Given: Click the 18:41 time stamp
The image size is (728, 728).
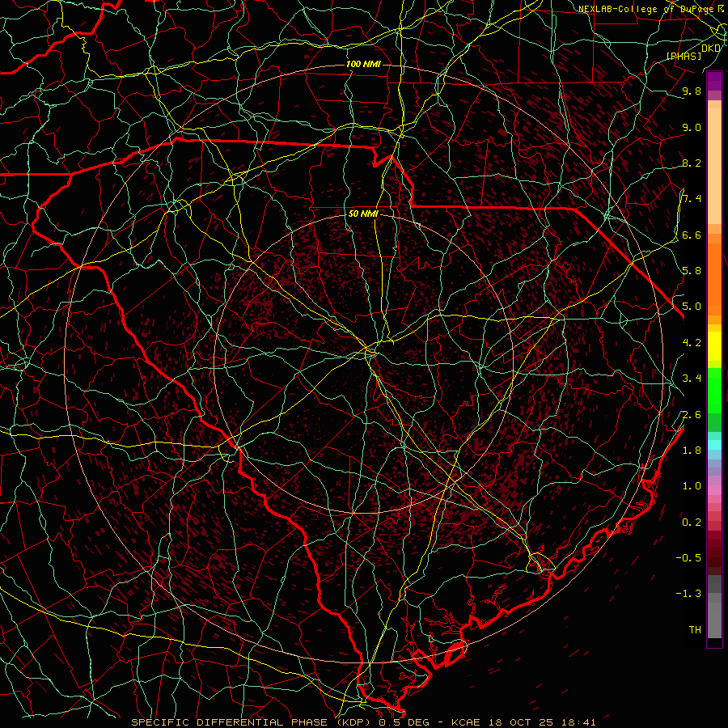Looking at the screenshot, I should (581, 722).
